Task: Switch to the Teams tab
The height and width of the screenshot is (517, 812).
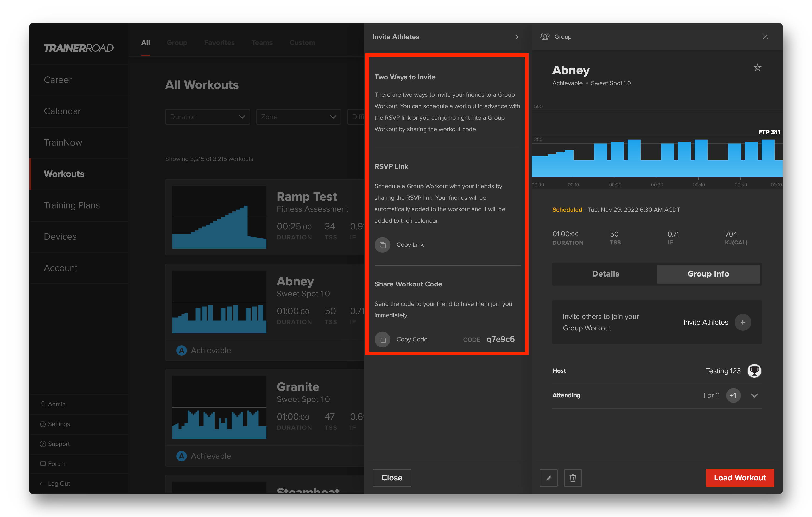Action: click(262, 42)
